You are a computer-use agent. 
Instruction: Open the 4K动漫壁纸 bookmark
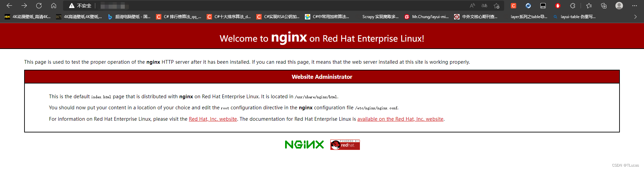(28, 17)
